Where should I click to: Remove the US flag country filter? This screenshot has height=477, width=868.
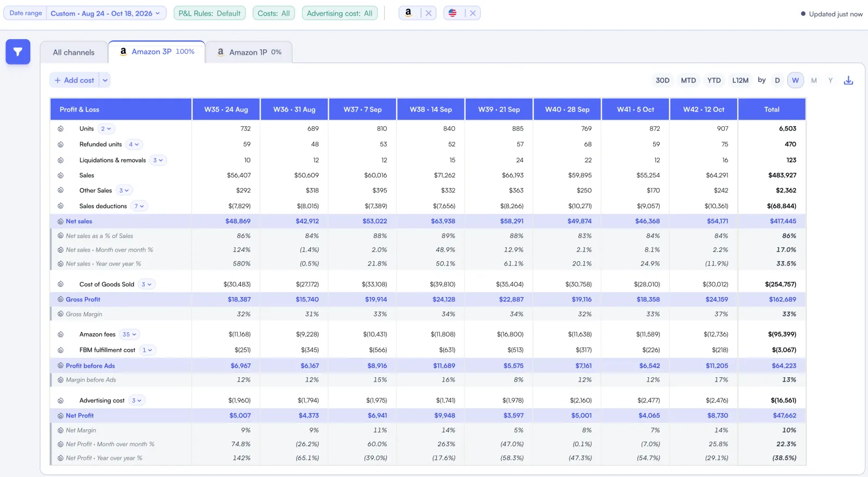point(473,13)
